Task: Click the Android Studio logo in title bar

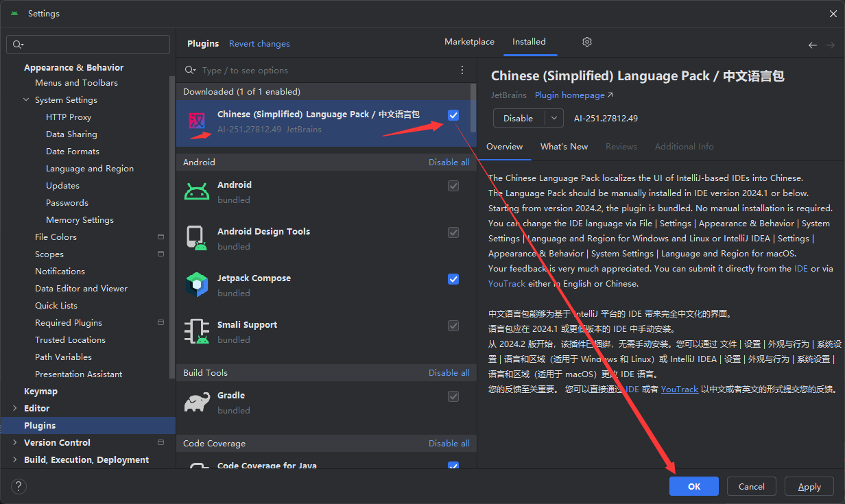Action: 14,13
